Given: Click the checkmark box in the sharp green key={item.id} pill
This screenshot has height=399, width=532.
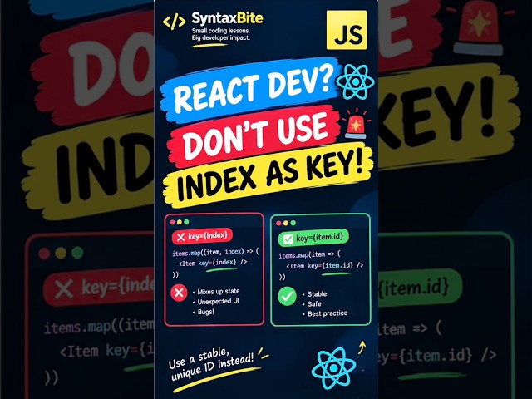Looking at the screenshot, I should click(x=288, y=239).
